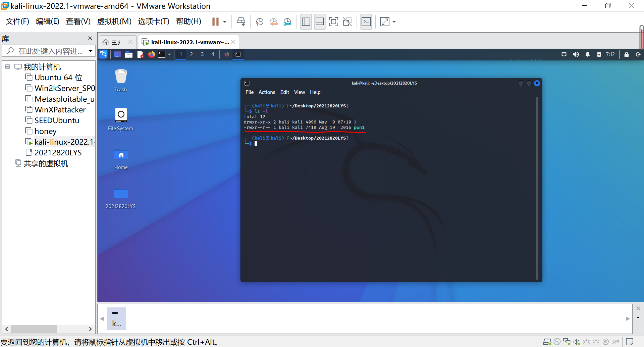Open the 文件(F) menu

tap(17, 21)
